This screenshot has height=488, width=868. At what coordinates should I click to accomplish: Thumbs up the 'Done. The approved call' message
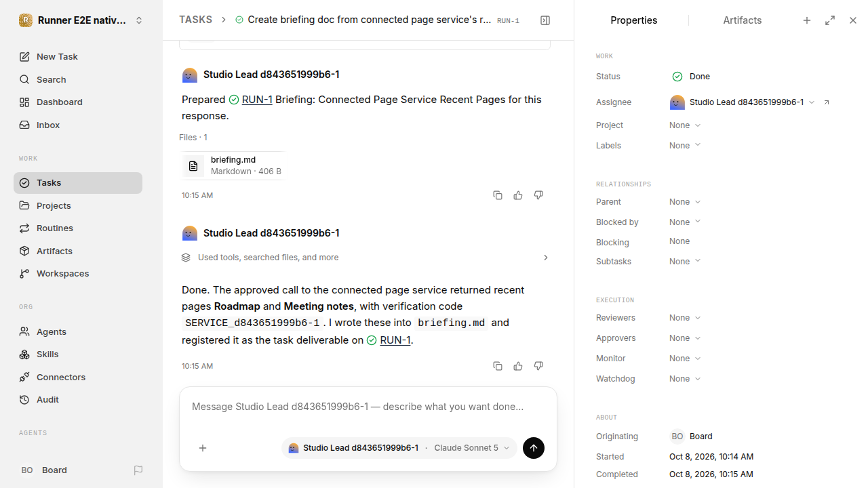518,366
